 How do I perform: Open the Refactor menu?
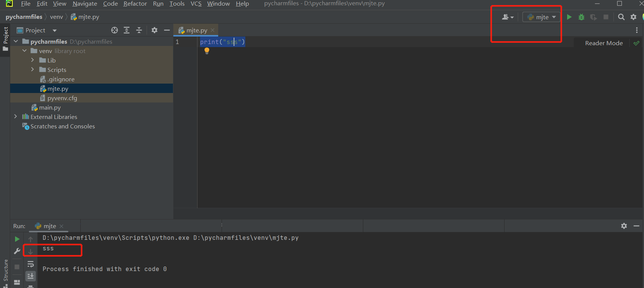pos(135,4)
